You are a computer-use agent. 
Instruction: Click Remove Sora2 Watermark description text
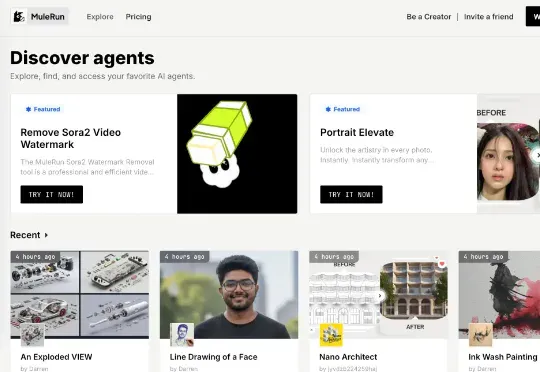pos(87,167)
